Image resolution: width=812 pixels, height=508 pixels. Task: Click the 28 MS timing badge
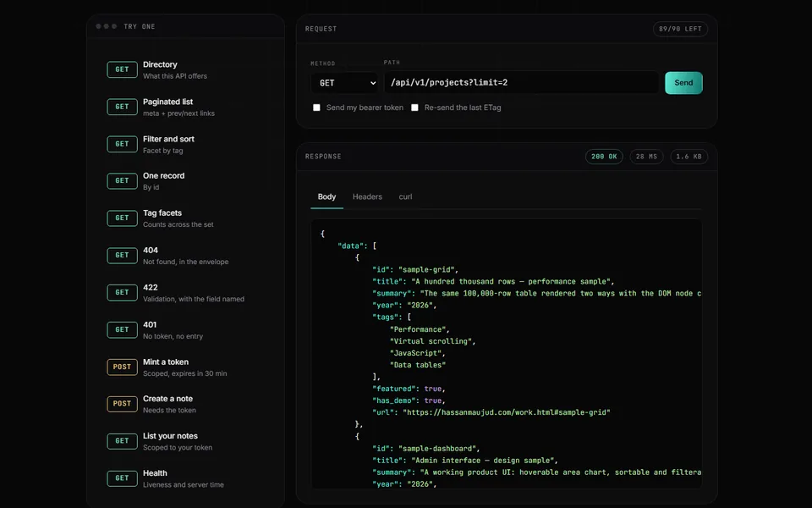pos(646,157)
